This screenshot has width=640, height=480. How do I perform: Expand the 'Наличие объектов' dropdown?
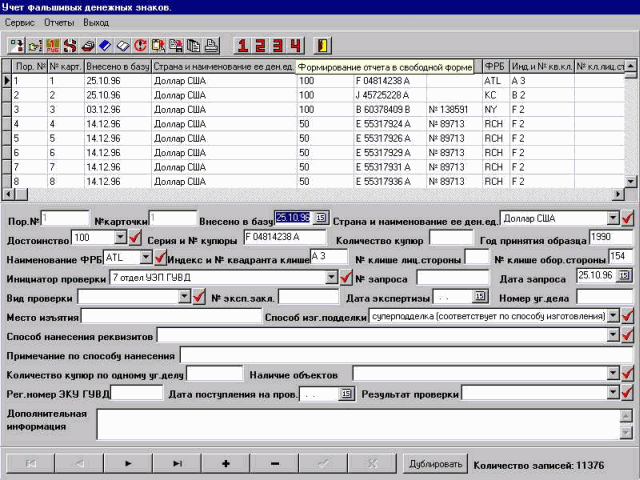pyautogui.click(x=613, y=373)
